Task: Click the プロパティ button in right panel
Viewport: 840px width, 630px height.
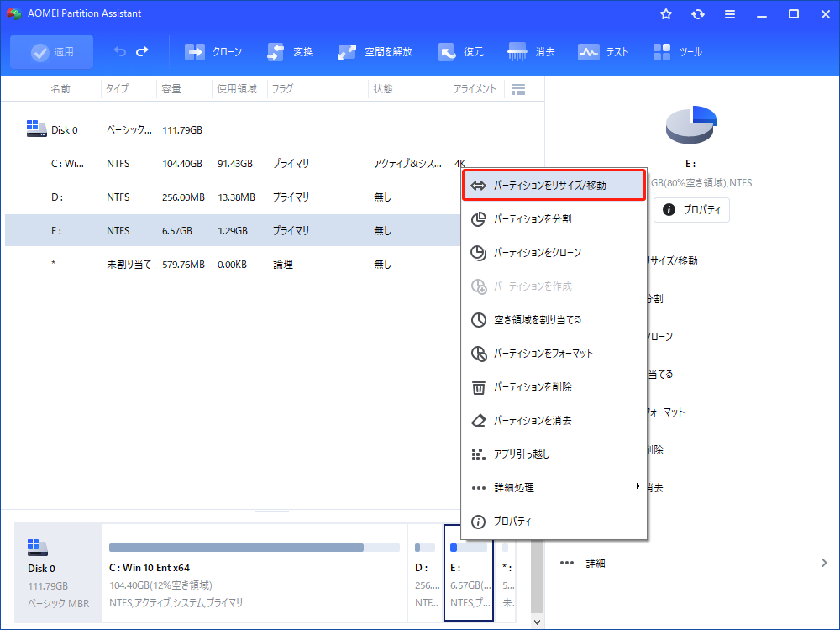Action: click(692, 210)
